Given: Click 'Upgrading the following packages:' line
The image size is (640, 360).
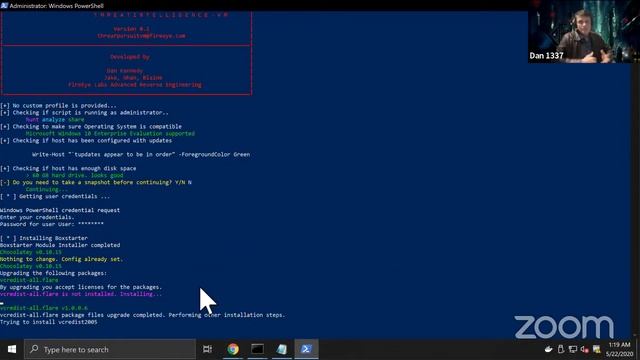Looking at the screenshot, I should (x=53, y=273).
